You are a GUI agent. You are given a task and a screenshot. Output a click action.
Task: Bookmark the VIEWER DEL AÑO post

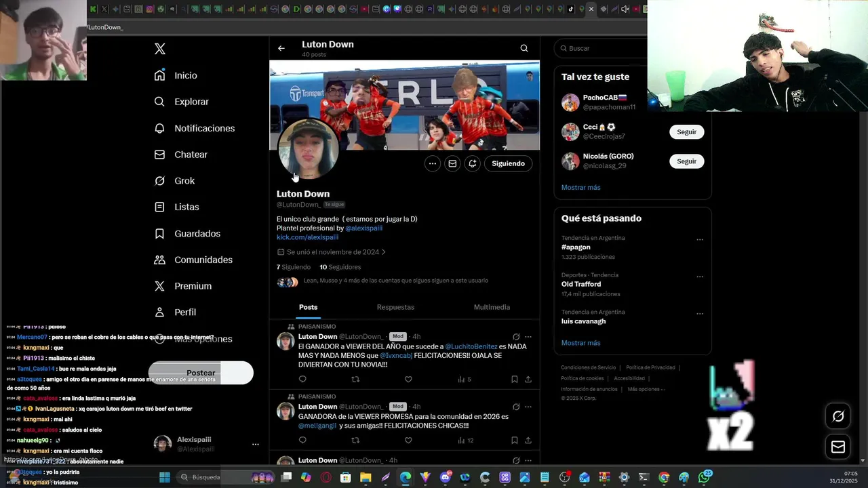515,380
